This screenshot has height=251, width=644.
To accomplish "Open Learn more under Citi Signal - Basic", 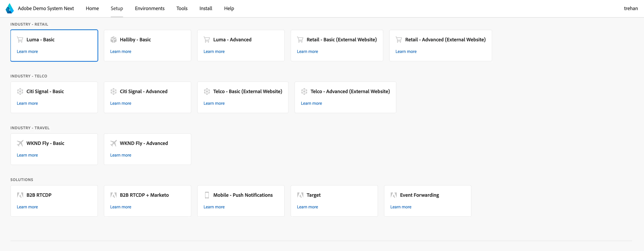I will coord(27,103).
